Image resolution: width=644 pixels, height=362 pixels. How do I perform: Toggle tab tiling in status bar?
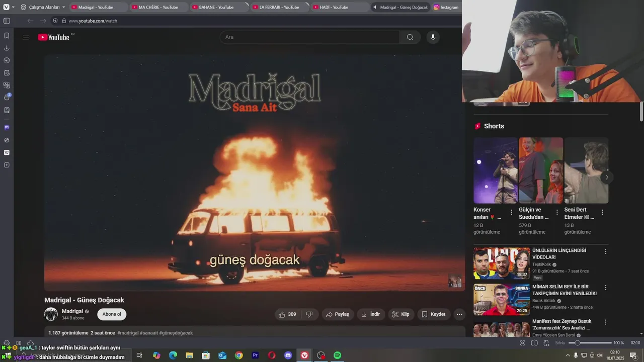pyautogui.click(x=534, y=343)
